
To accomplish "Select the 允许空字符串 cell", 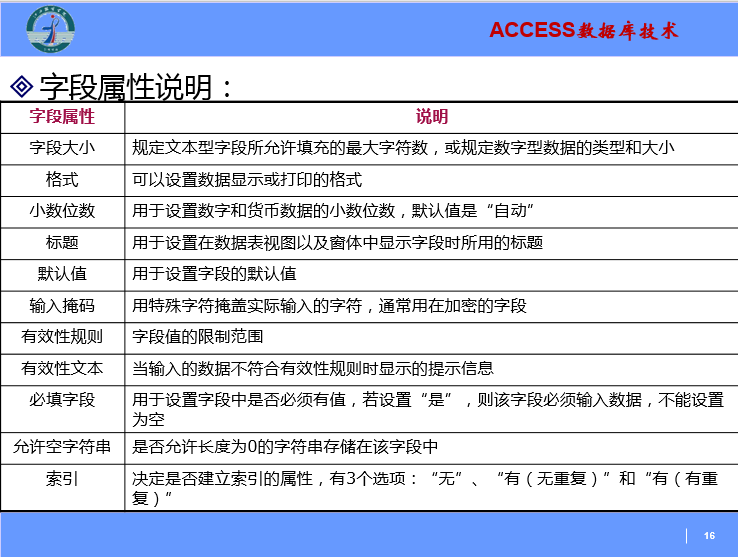I will 62,446.
